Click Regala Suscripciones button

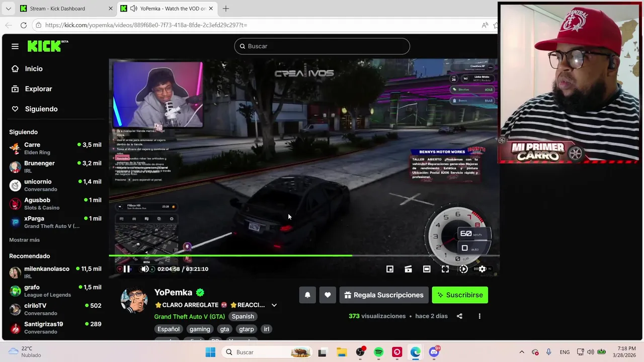click(384, 295)
